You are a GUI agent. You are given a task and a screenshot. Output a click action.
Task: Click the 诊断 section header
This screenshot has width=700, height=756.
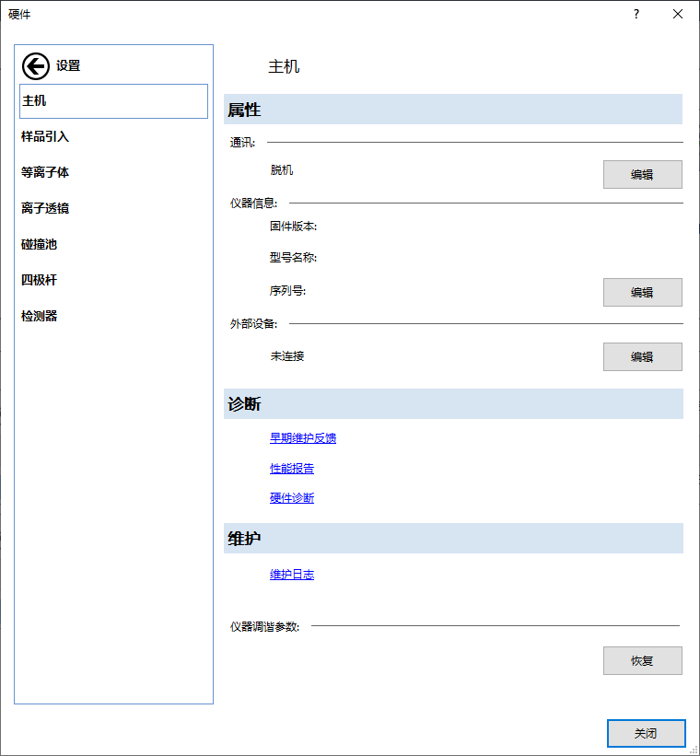[453, 403]
